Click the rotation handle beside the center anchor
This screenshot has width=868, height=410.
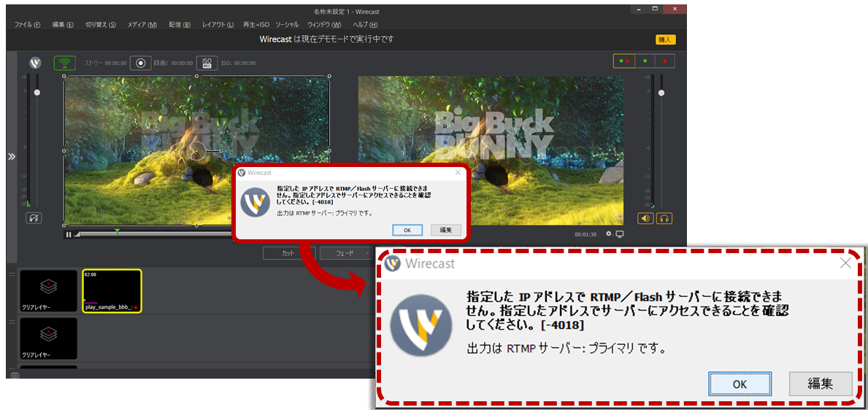pyautogui.click(x=221, y=150)
